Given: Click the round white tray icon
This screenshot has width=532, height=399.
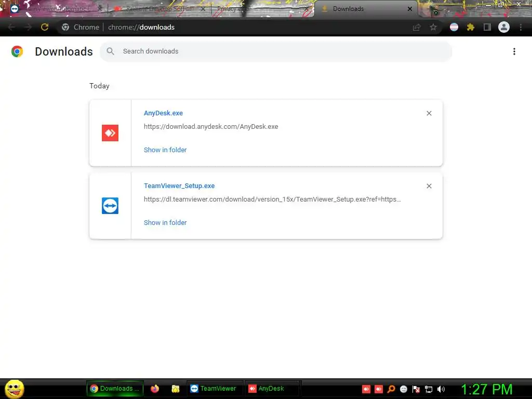Looking at the screenshot, I should (x=404, y=389).
